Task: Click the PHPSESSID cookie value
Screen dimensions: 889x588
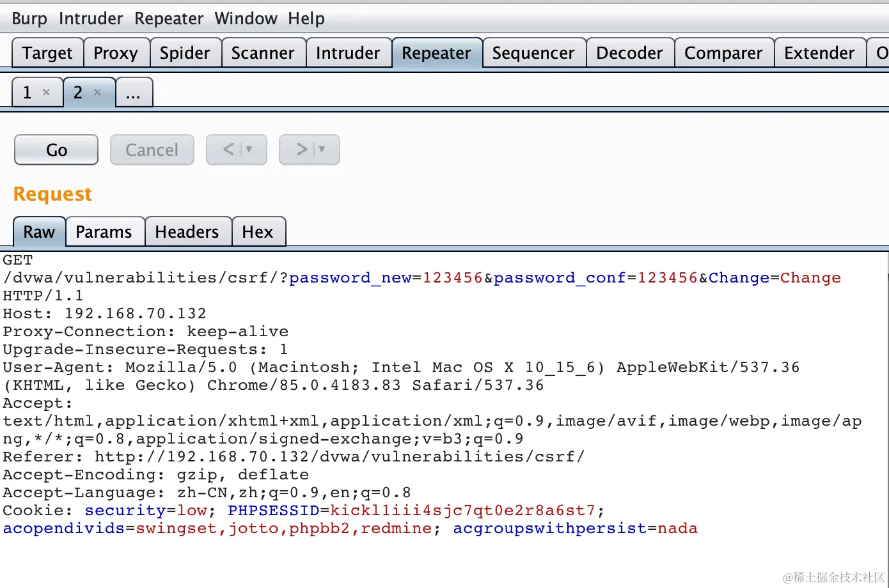Action: coord(463,511)
